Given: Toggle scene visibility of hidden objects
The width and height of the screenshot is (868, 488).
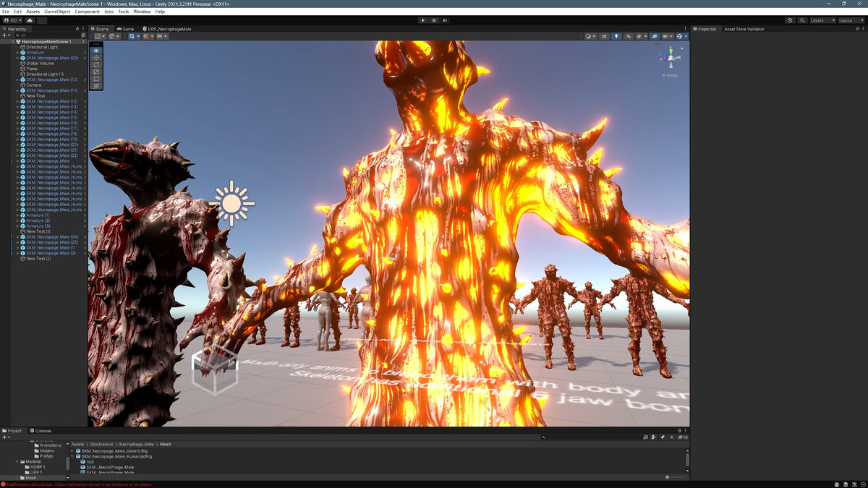Looking at the screenshot, I should pyautogui.click(x=655, y=36).
